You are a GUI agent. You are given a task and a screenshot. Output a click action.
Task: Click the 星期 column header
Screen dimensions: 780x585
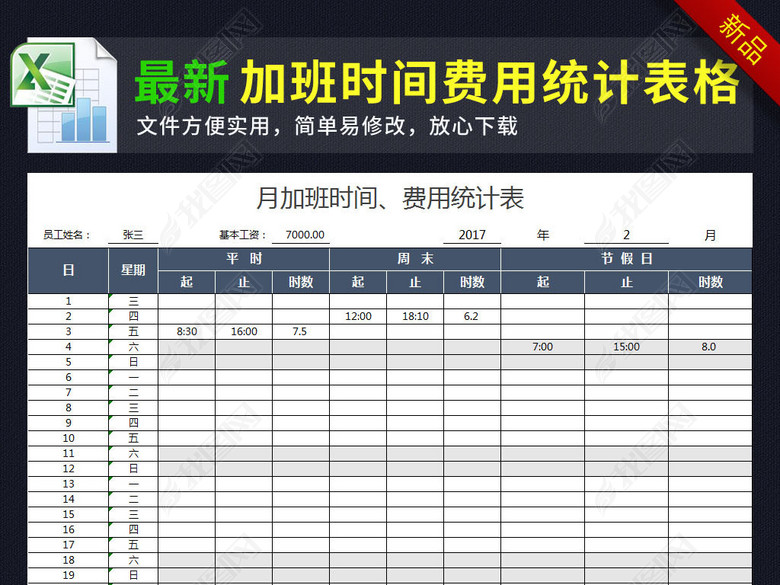[x=133, y=271]
